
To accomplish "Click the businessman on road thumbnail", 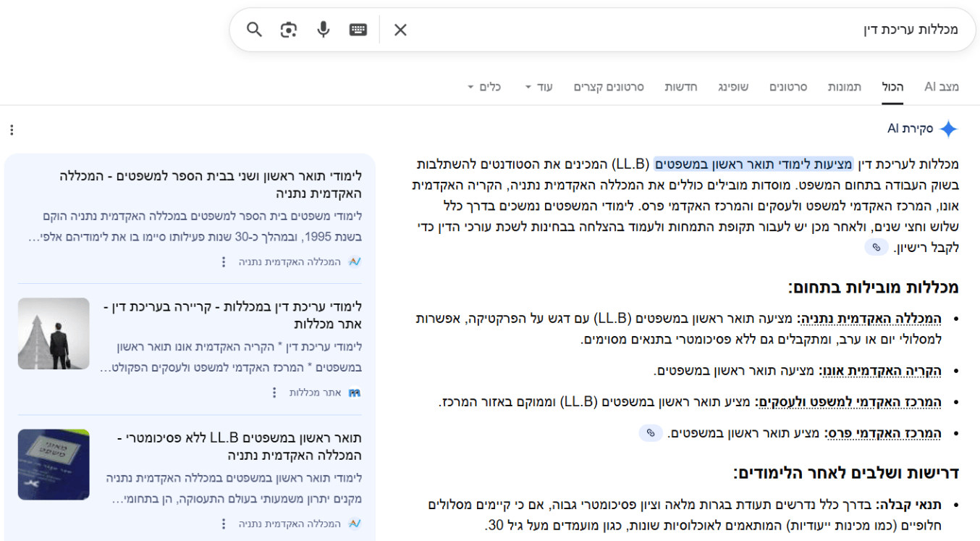I will 54,333.
